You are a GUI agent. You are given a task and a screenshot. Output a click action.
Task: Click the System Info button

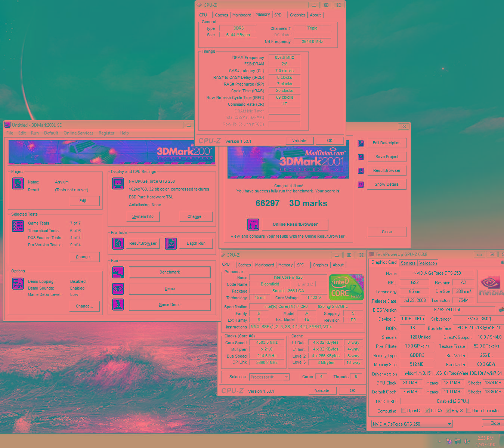pyautogui.click(x=143, y=217)
